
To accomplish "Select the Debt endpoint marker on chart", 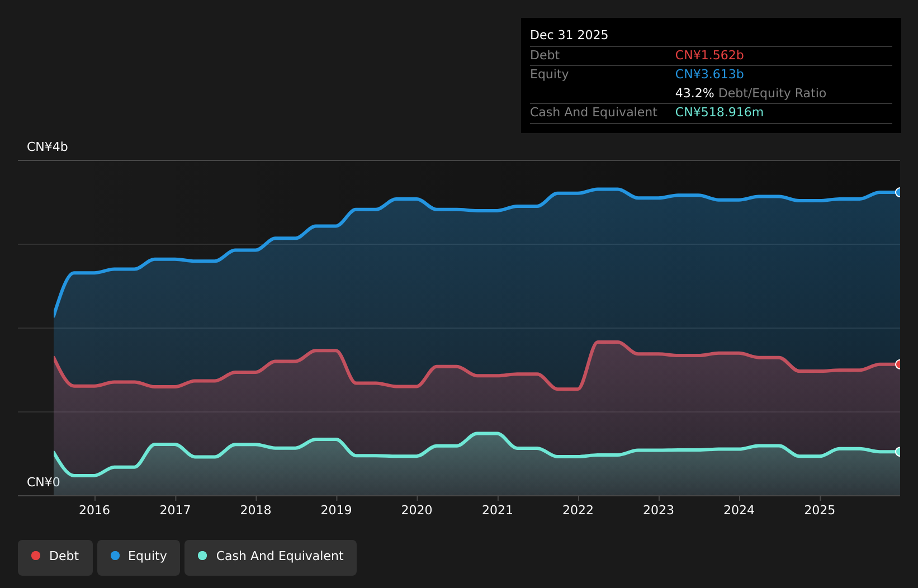I will coord(899,364).
